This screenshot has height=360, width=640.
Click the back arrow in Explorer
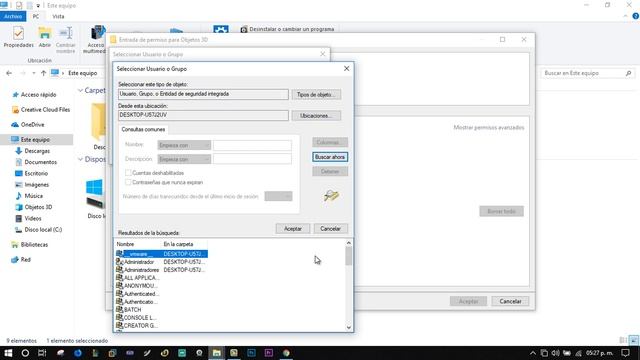tap(9, 73)
